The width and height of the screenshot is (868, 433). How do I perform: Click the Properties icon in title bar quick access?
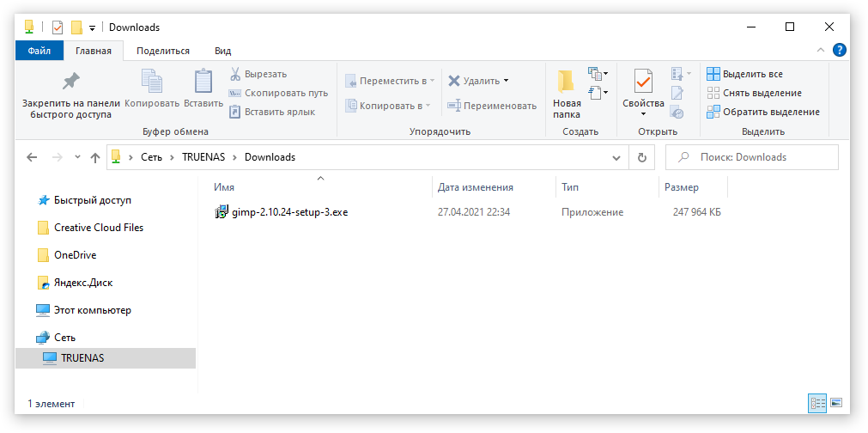click(x=58, y=27)
